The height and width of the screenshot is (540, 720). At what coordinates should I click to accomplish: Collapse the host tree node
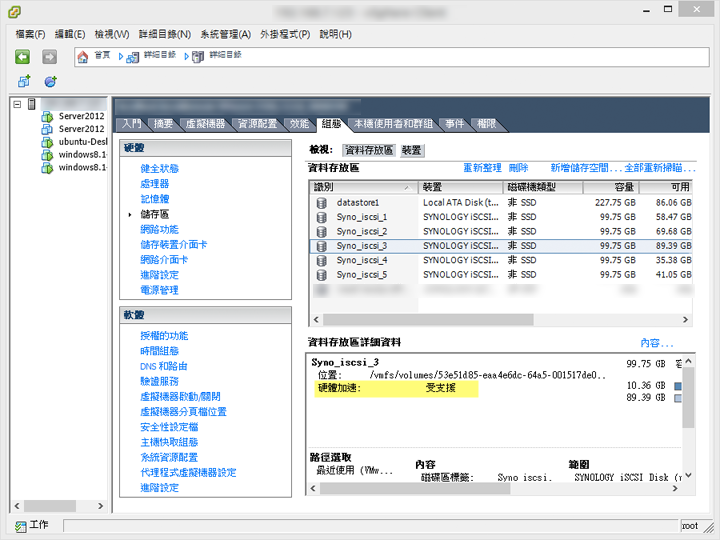point(17,104)
